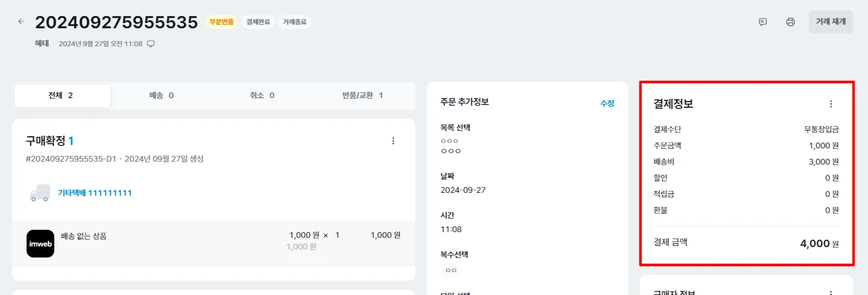This screenshot has width=868, height=295.
Task: Click the 부분반품 status badge
Action: click(x=221, y=22)
